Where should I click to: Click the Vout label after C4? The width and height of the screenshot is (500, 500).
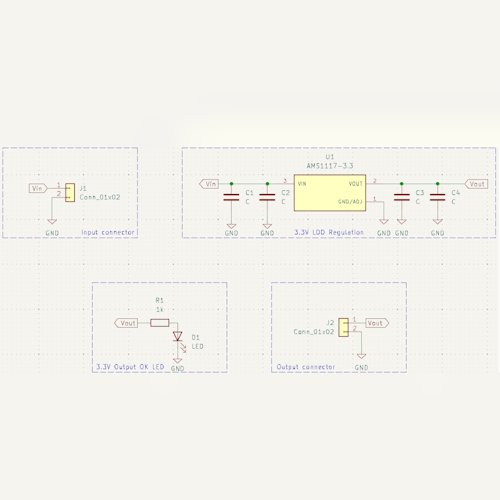[476, 184]
